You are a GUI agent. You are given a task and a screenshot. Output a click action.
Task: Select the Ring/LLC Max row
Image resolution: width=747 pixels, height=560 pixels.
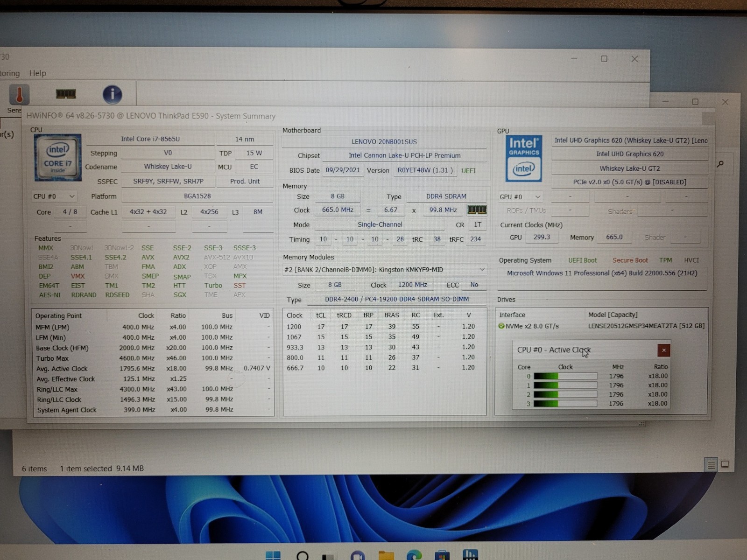[x=153, y=389]
